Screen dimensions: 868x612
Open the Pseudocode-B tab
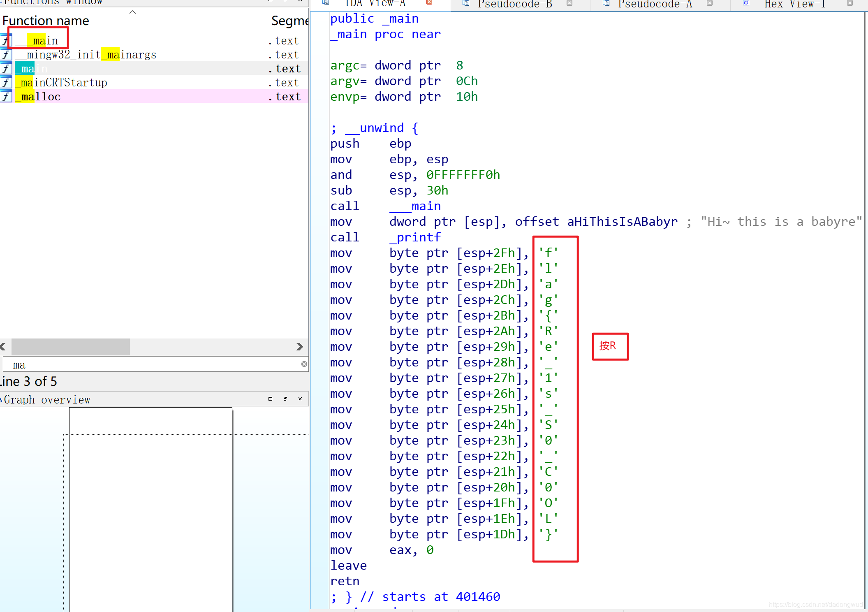[x=514, y=4]
